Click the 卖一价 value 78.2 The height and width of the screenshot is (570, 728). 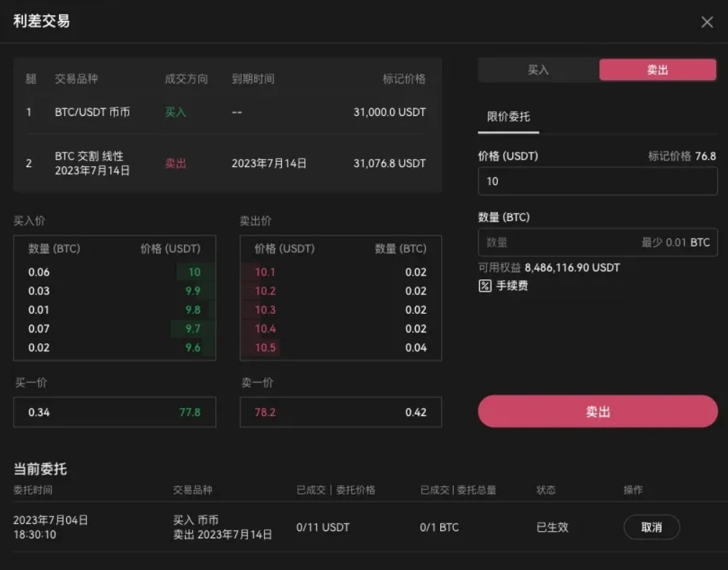click(x=267, y=412)
